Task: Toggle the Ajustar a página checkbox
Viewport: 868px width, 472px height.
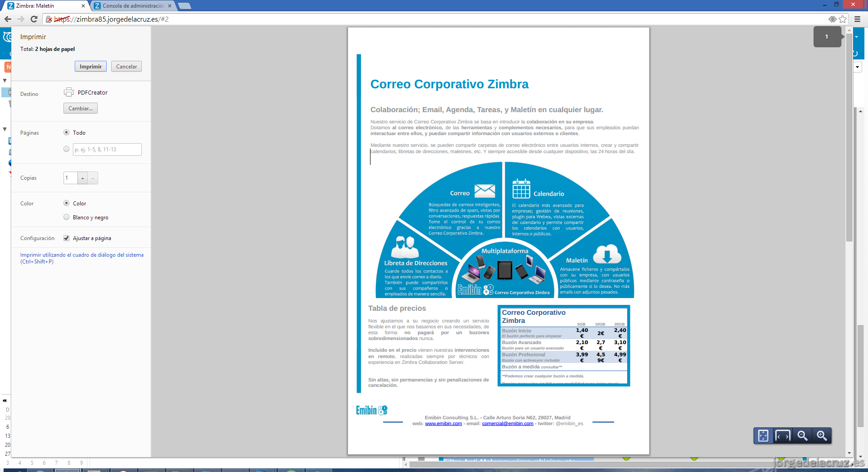Action: tap(67, 238)
